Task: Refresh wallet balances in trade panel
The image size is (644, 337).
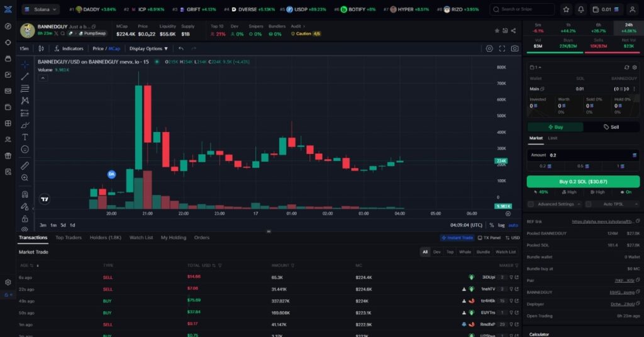Action: [626, 67]
